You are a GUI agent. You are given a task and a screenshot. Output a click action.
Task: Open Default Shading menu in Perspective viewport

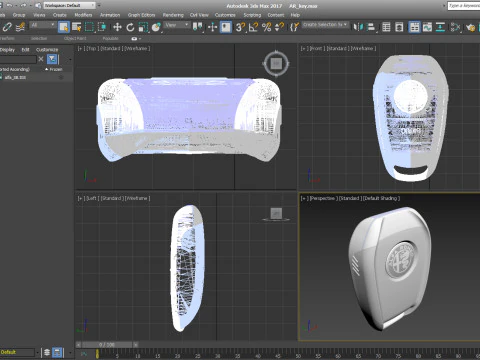point(380,198)
